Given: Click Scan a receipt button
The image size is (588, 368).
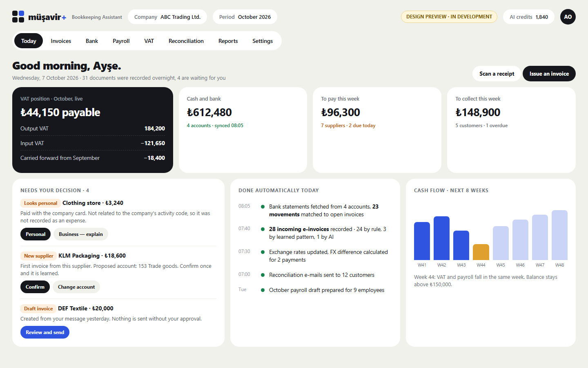Looking at the screenshot, I should (x=497, y=74).
